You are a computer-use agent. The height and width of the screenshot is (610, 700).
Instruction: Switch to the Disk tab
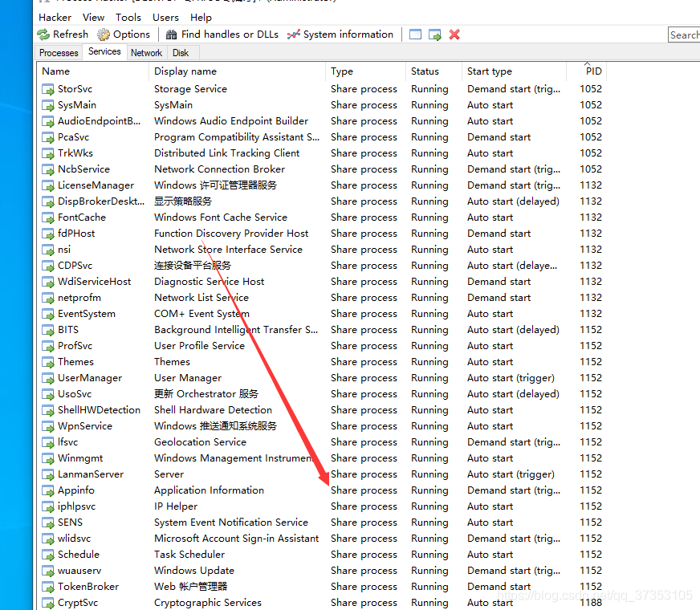click(x=181, y=53)
